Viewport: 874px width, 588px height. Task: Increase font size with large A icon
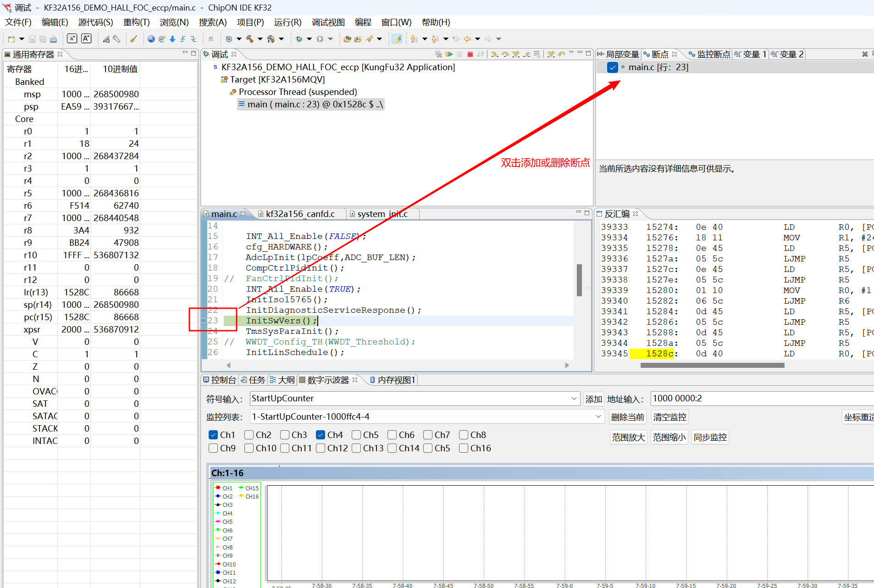86,39
